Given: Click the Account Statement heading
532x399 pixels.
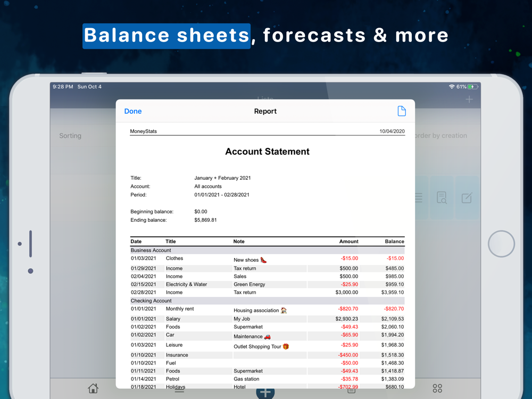Looking at the screenshot, I should (268, 152).
